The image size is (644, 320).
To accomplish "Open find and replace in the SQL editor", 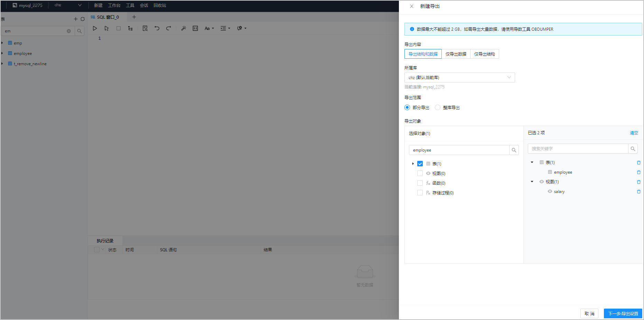I will click(x=145, y=28).
